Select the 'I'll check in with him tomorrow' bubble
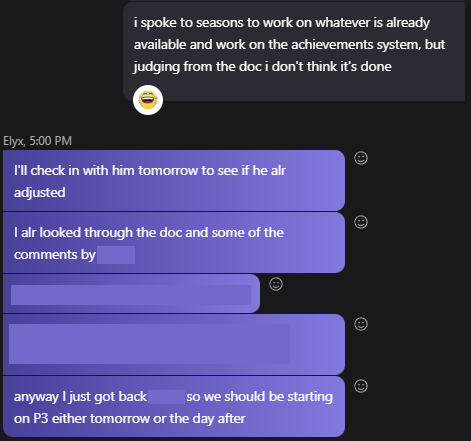 click(x=174, y=180)
